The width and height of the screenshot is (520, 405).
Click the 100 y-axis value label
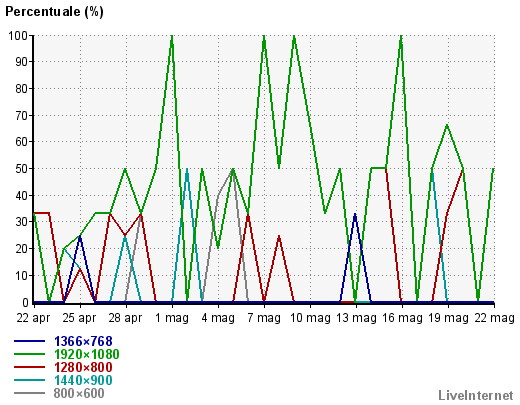click(18, 35)
